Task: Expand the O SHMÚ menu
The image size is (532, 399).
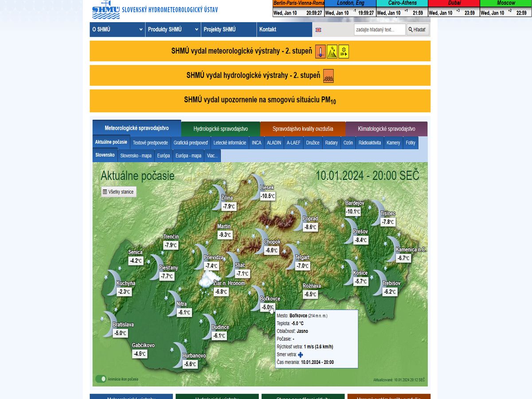Action: (x=117, y=30)
